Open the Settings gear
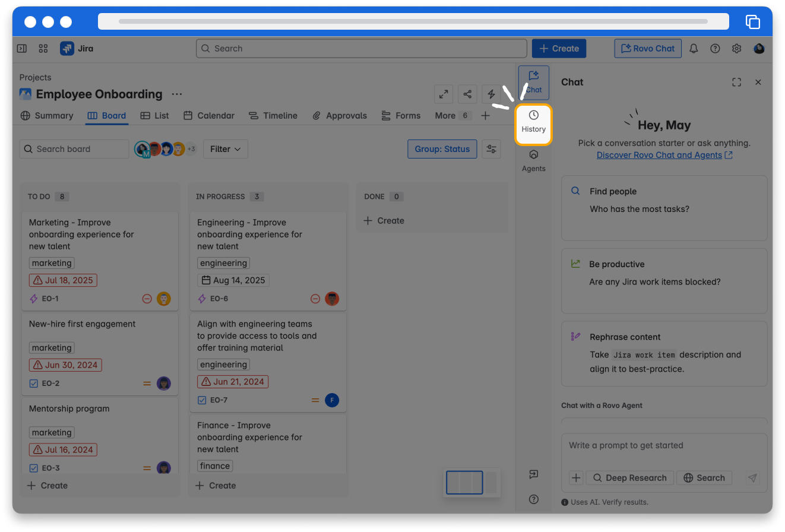This screenshot has width=785, height=532. 736,49
